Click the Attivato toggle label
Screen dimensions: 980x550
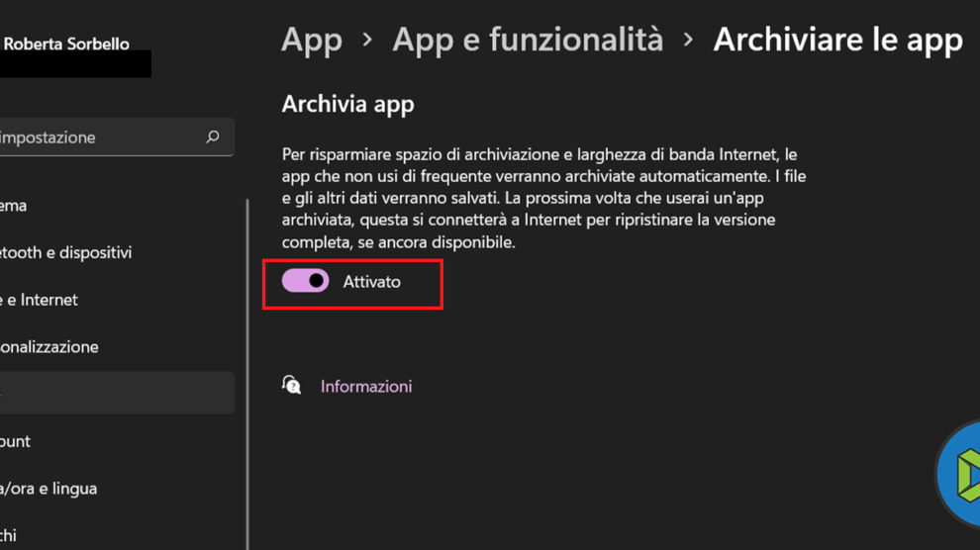coord(371,282)
